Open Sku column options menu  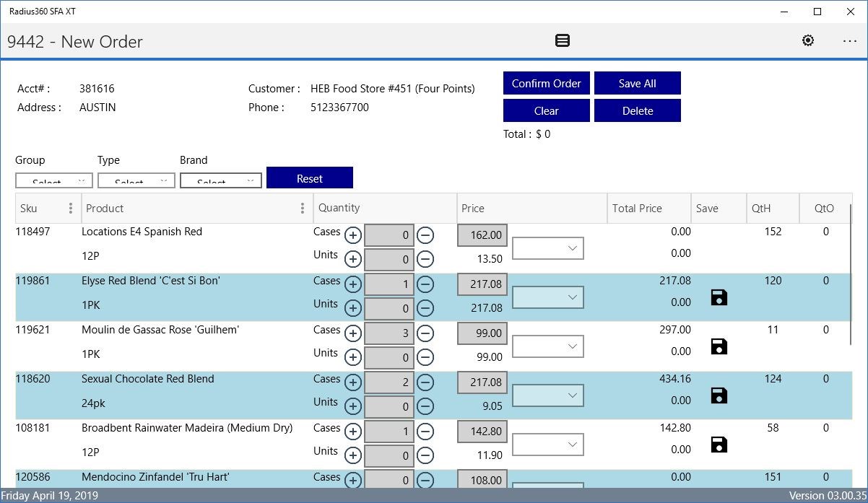pyautogui.click(x=70, y=209)
